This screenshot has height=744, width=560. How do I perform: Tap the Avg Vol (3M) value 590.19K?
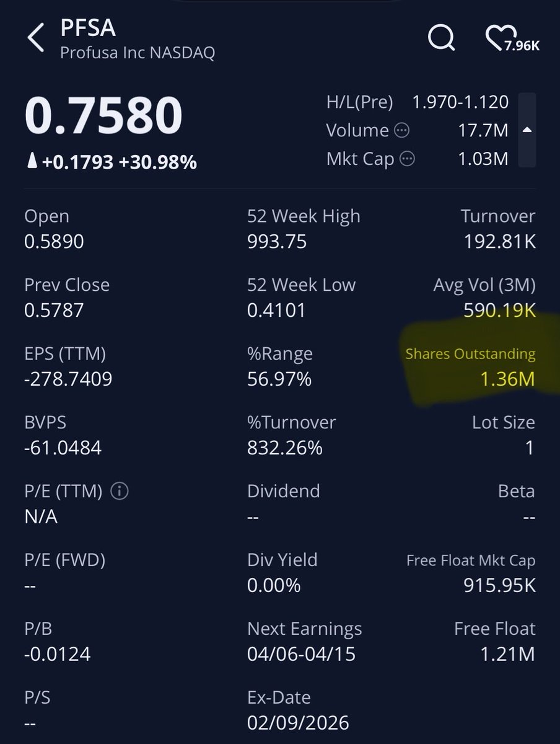point(500,310)
